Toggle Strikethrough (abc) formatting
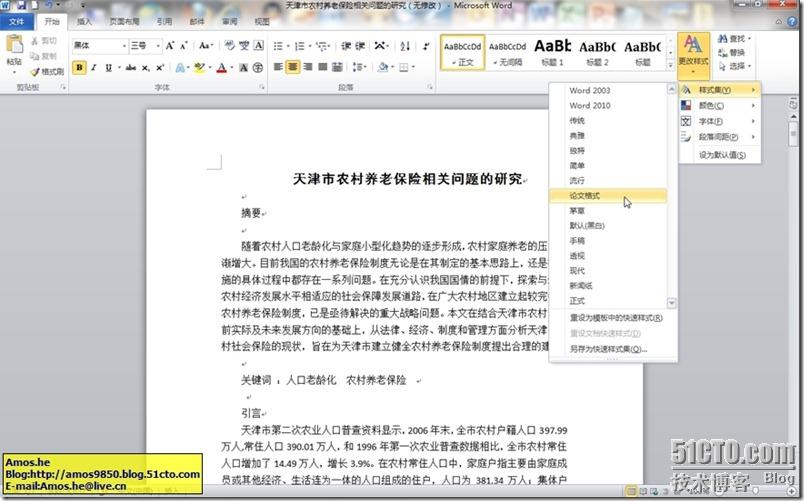The image size is (804, 501). click(131, 68)
